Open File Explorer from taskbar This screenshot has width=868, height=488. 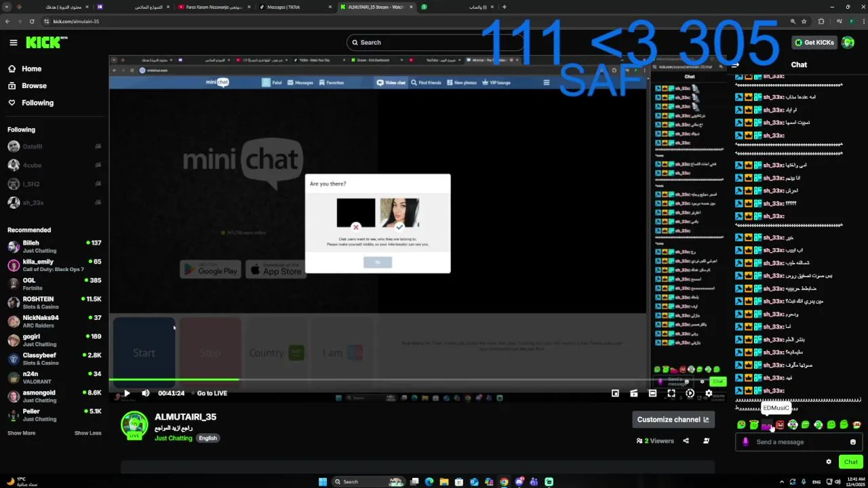444,482
